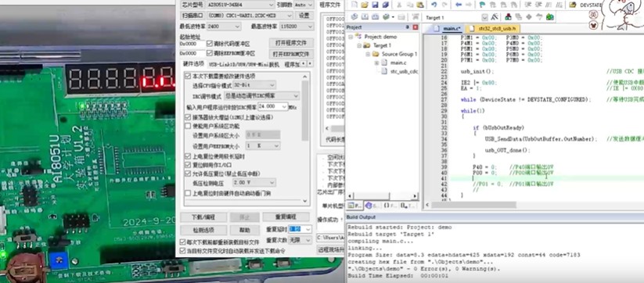The width and height of the screenshot is (644, 283).
Task: Toggle 上电复位使用较长延时 checkbox
Action: (188, 156)
